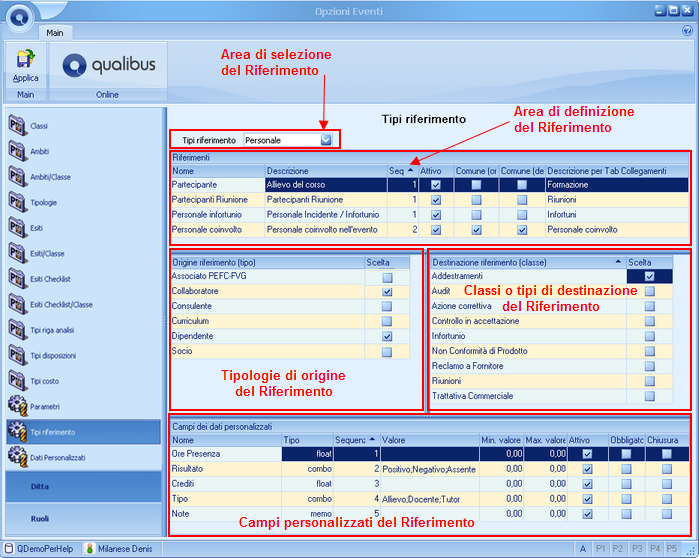Sort custom fields by Sequenza header
This screenshot has height=558, width=699.
click(355, 440)
